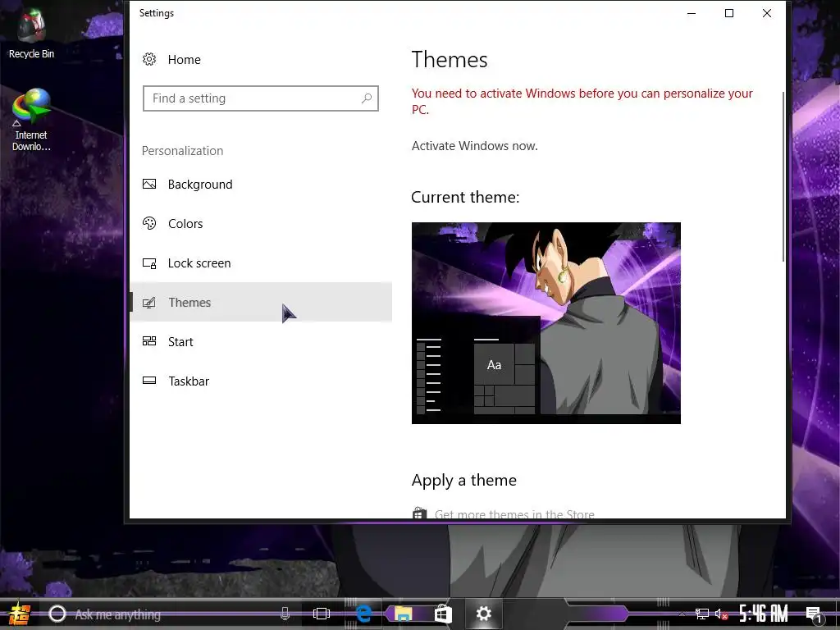The image size is (840, 630).
Task: Click the Background picture icon
Action: pyautogui.click(x=149, y=185)
